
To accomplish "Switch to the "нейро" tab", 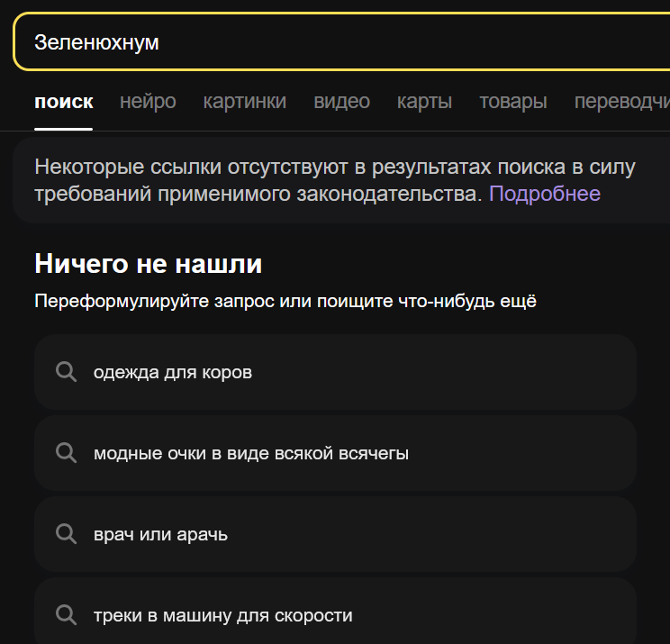I will [x=148, y=102].
